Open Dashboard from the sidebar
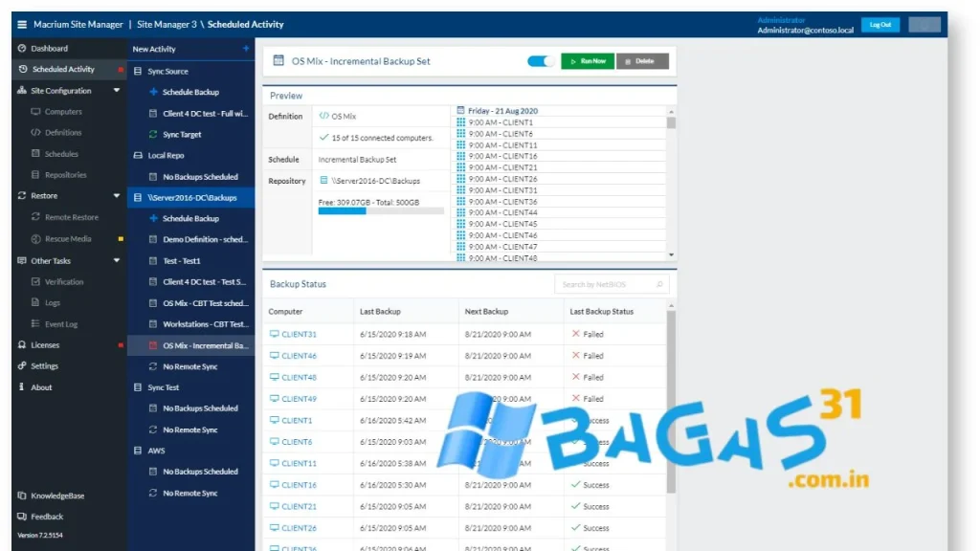Screen dimensions: 980x551 point(49,49)
